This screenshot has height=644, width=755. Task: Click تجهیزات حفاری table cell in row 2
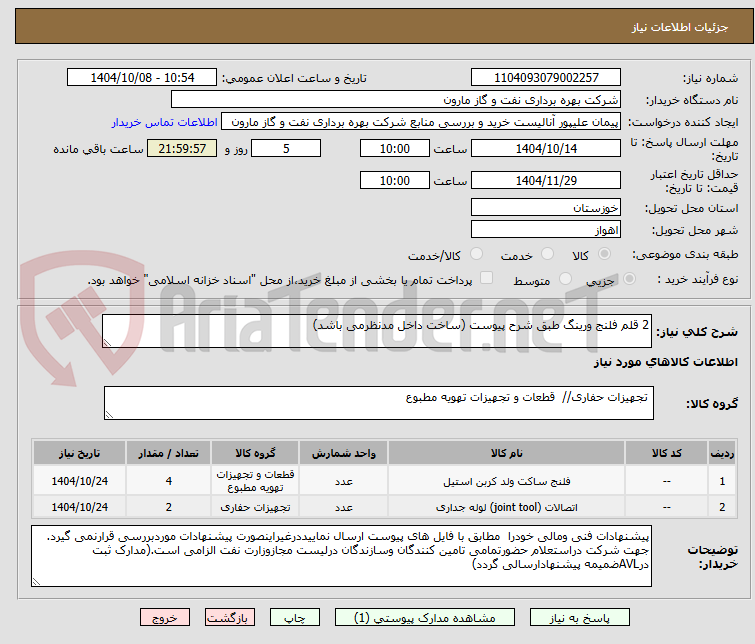(255, 507)
